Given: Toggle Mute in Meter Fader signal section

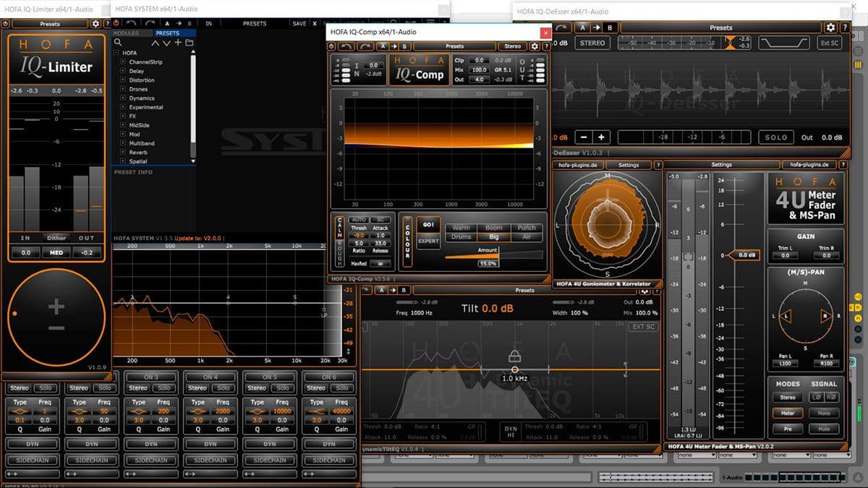Looking at the screenshot, I should 825,429.
